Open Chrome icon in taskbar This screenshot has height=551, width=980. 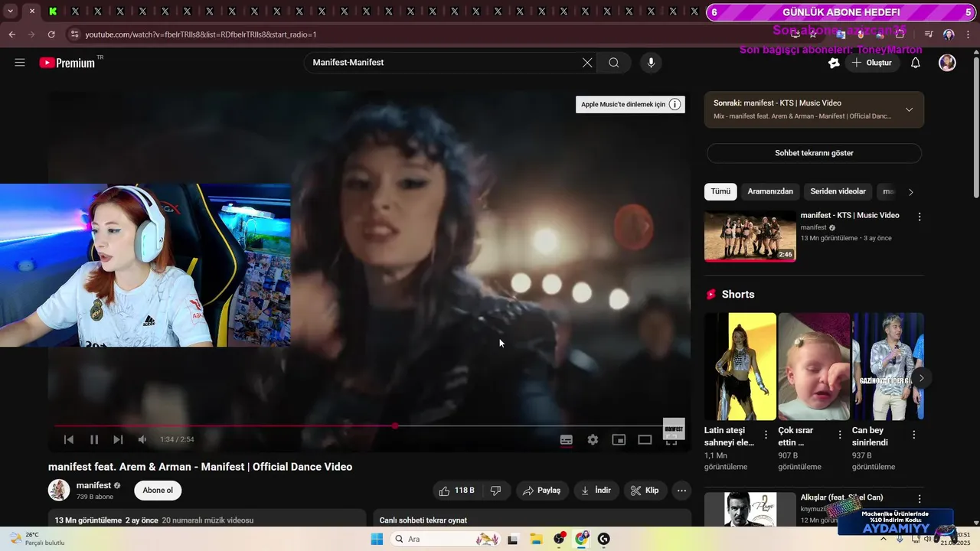point(582,540)
